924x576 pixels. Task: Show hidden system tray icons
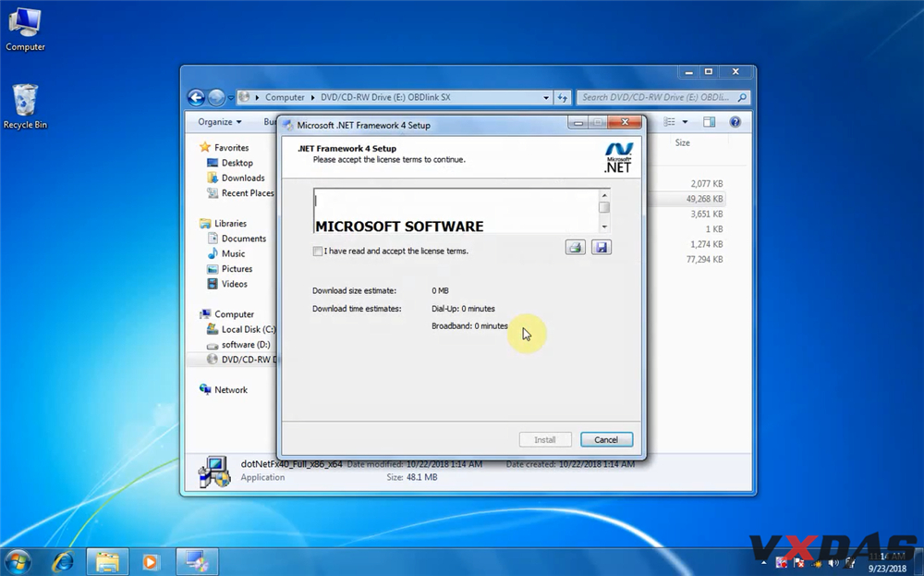point(764,563)
